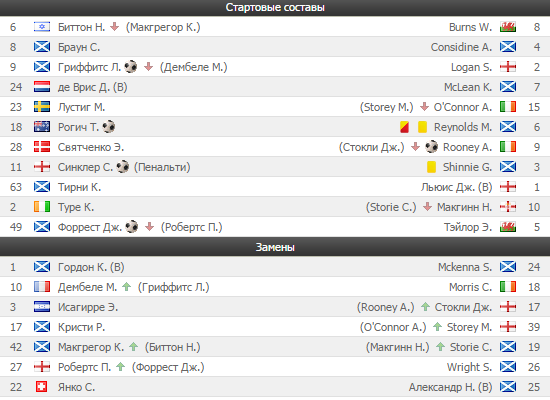The width and height of the screenshot is (550, 400).
Task: Click the goal ball icon beside Rooney A.
Action: tap(431, 147)
